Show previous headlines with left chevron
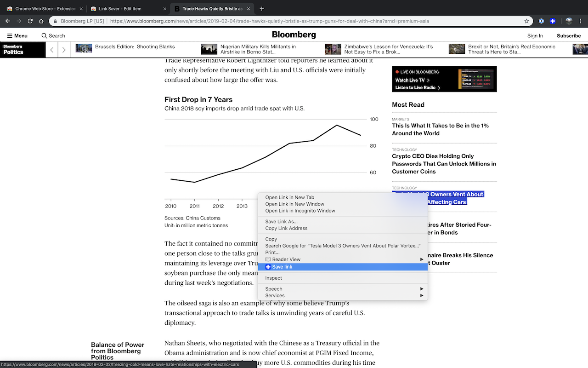The height and width of the screenshot is (368, 588). [x=52, y=50]
